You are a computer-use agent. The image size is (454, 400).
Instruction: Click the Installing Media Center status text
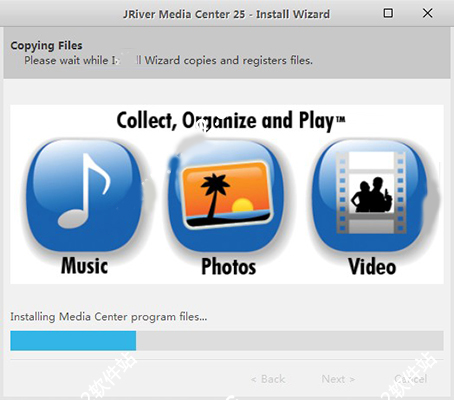coord(109,317)
